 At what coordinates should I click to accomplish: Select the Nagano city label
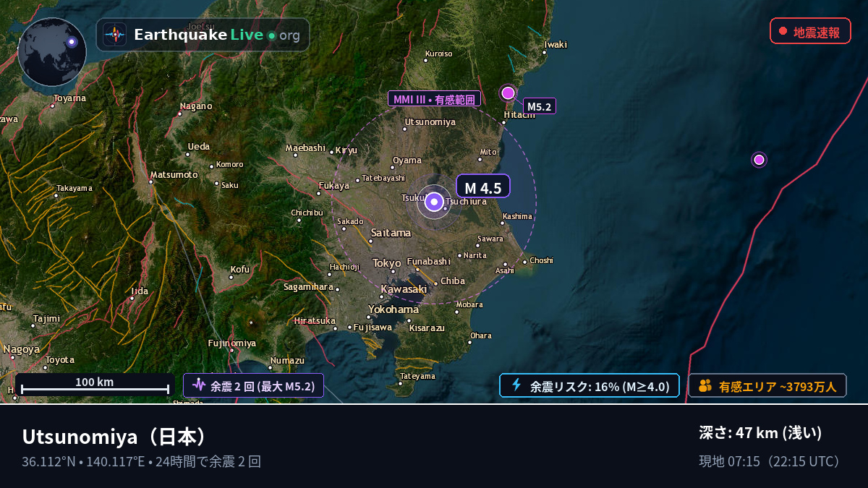tap(196, 106)
